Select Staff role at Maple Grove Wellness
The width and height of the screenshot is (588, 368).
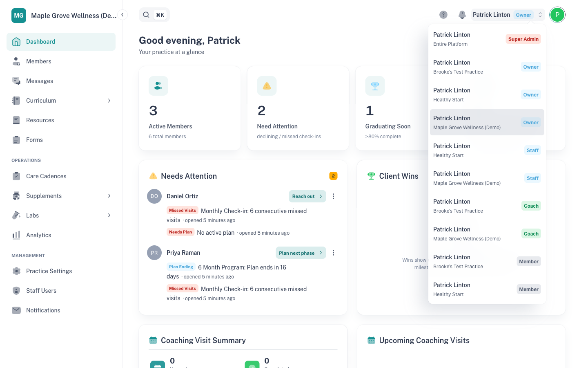pos(487,178)
